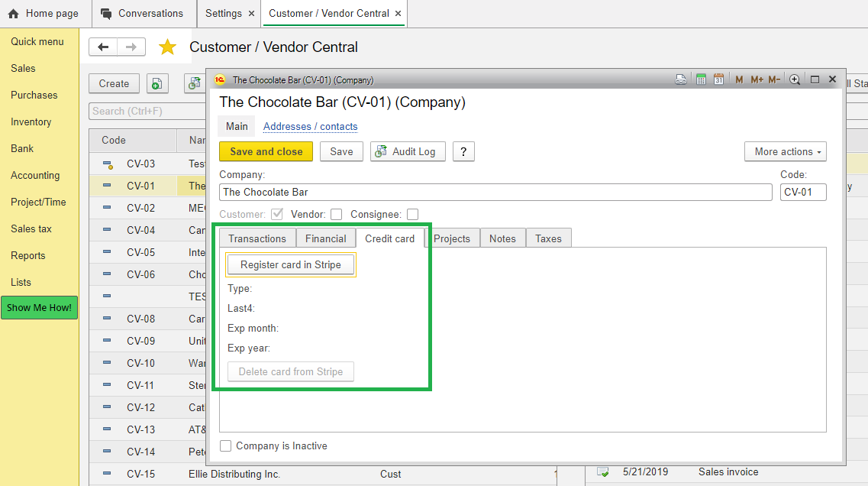Click the 1C logo icon in the dialog title bar
Viewport: 868px width, 486px height.
click(220, 79)
